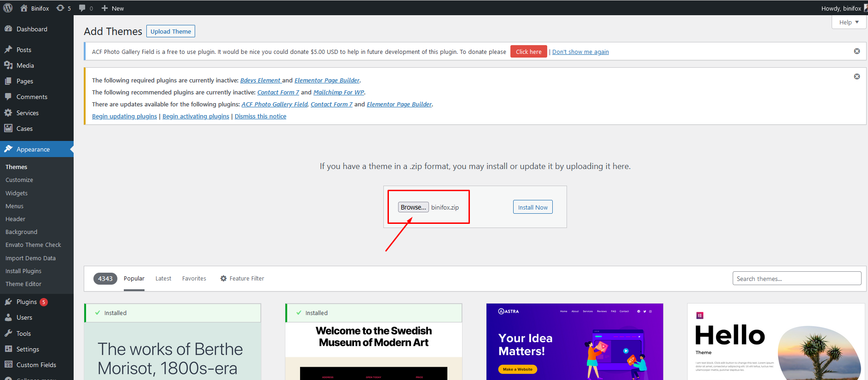Switch to the Favorites tab

[x=194, y=278]
